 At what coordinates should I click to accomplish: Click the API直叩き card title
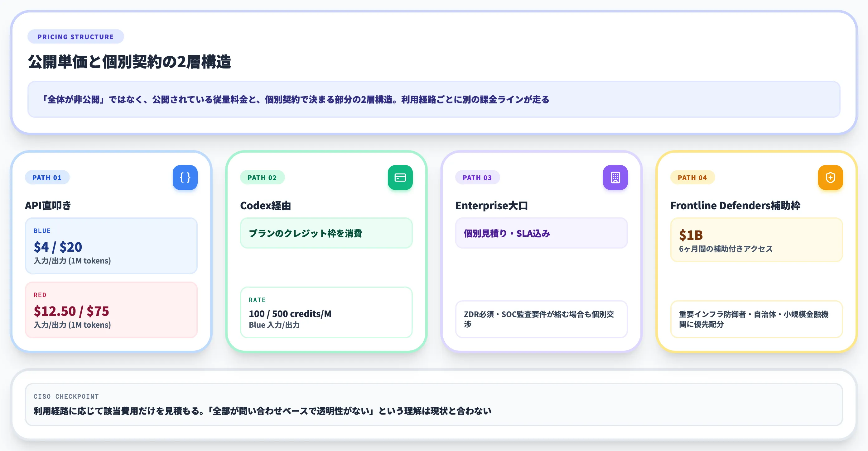tap(48, 205)
